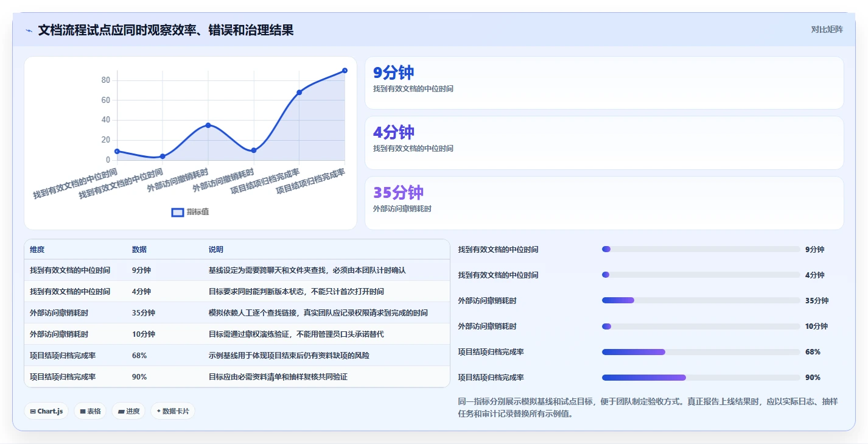
Task: Click the large 9分钟 stat card value
Action: point(393,72)
